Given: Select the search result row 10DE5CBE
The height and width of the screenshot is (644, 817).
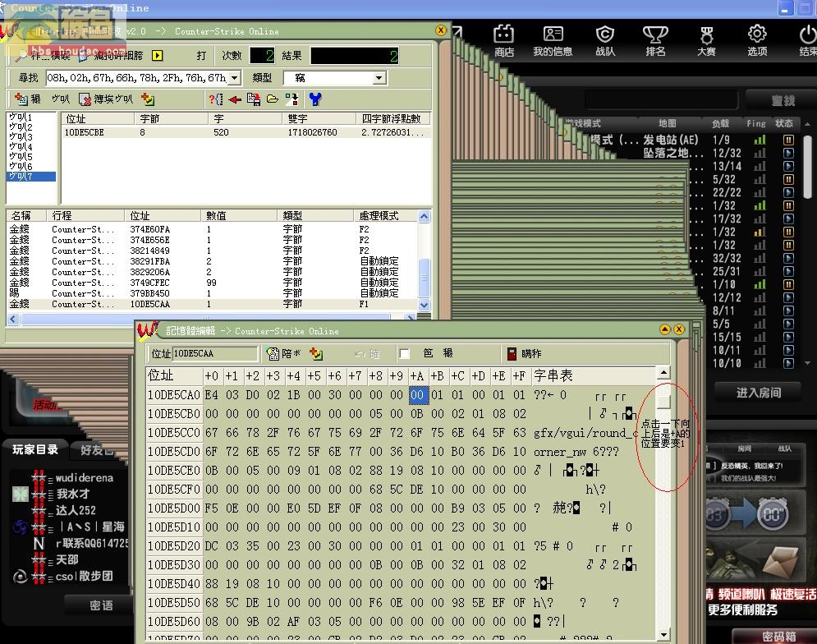Looking at the screenshot, I should 246,132.
